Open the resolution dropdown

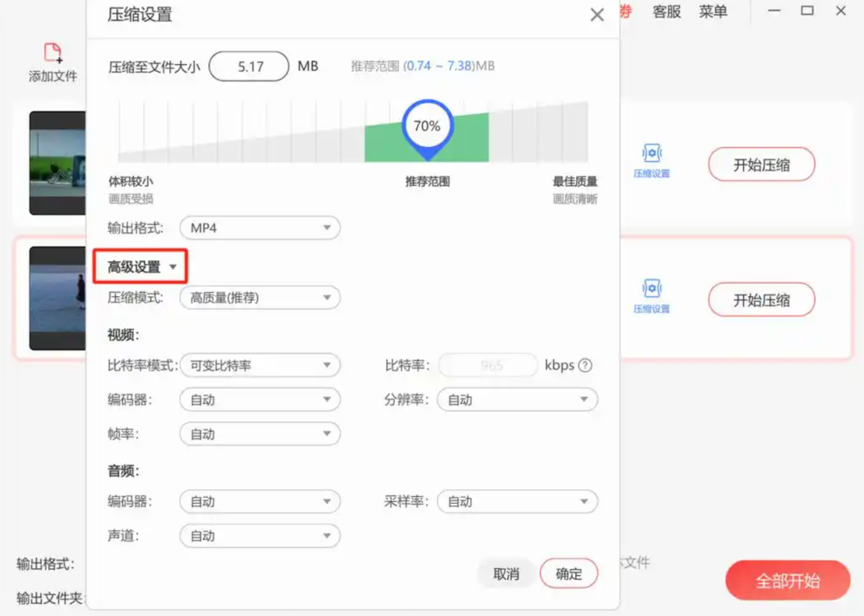(x=517, y=400)
